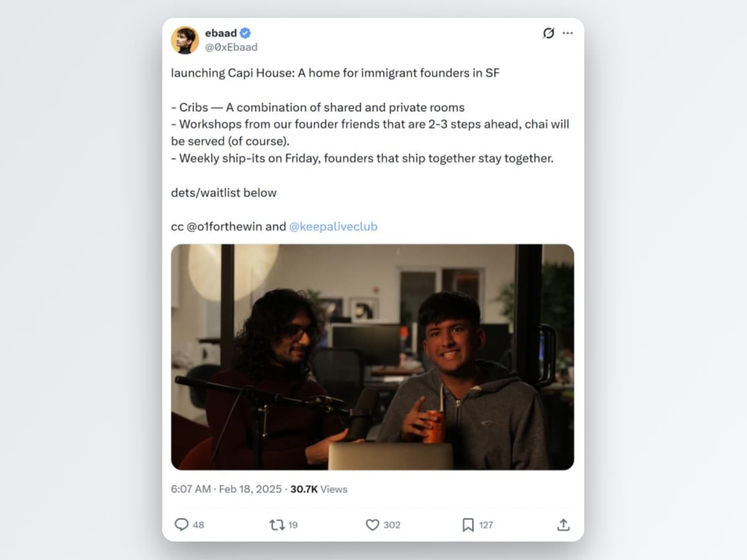747x560 pixels.
Task: Click the @0xEbaad handle
Action: pyautogui.click(x=231, y=47)
